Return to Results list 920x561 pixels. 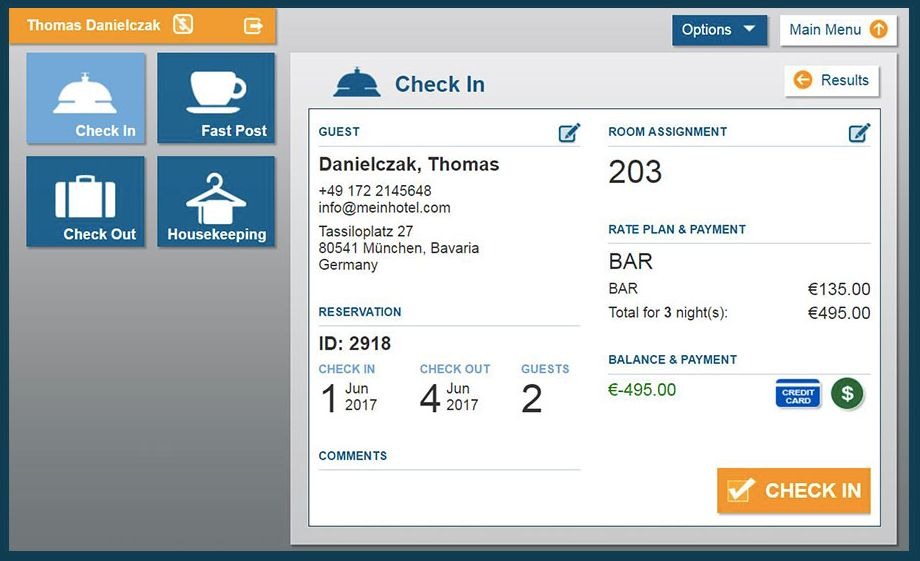pyautogui.click(x=831, y=80)
